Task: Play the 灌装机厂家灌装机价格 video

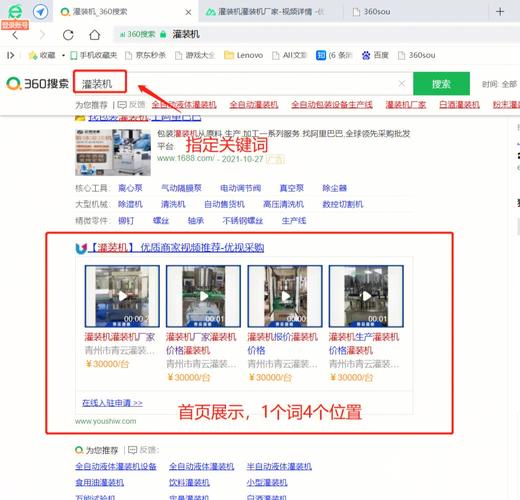Action: (x=203, y=296)
